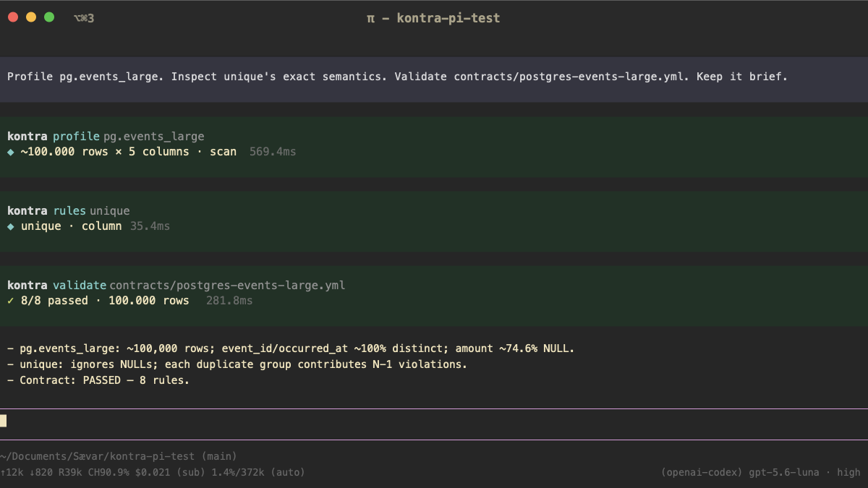Image resolution: width=868 pixels, height=488 pixels.
Task: Click the 'high' reasoning level indicator
Action: 848,472
